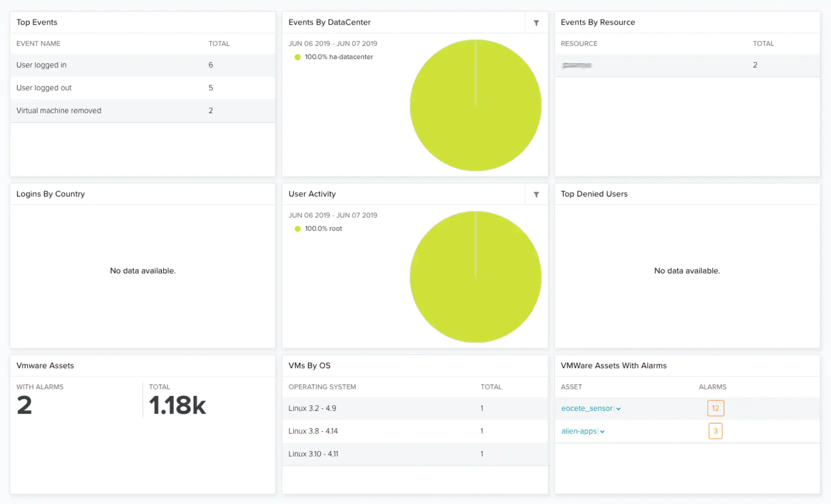This screenshot has height=504, width=831.
Task: Click filter icon on User Activity widget
Action: (x=536, y=195)
